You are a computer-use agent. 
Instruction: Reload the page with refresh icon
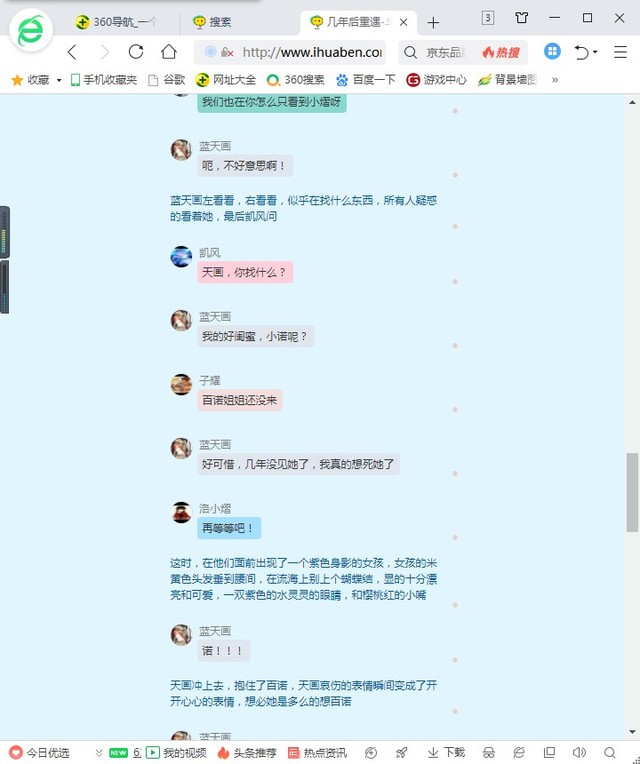(135, 52)
